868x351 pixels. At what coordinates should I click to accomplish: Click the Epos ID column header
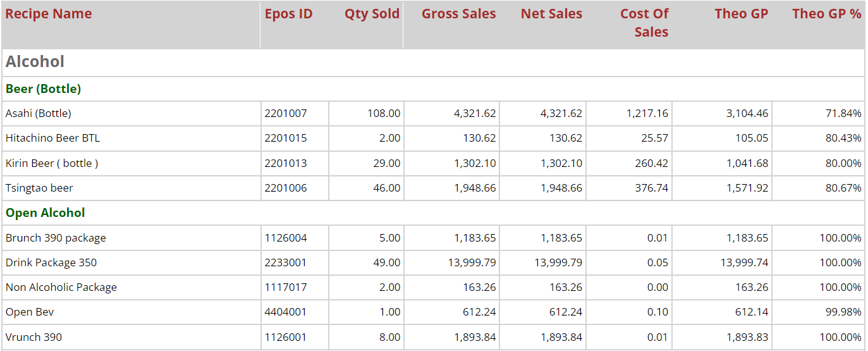click(288, 14)
